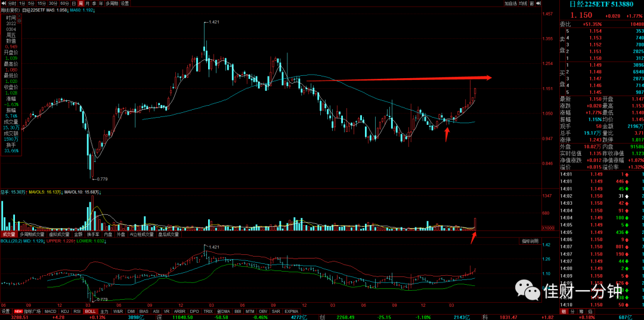The height and width of the screenshot is (320, 644).
Task: Switch indicator to ARBR
Action: click(179, 312)
